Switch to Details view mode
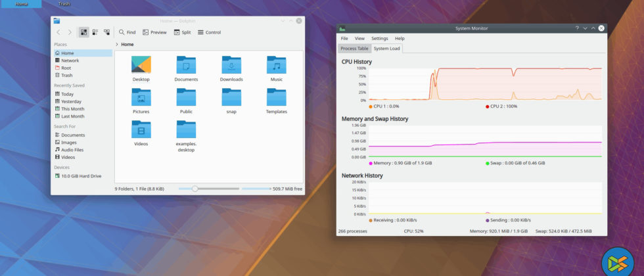The width and height of the screenshot is (644, 276). [x=106, y=32]
